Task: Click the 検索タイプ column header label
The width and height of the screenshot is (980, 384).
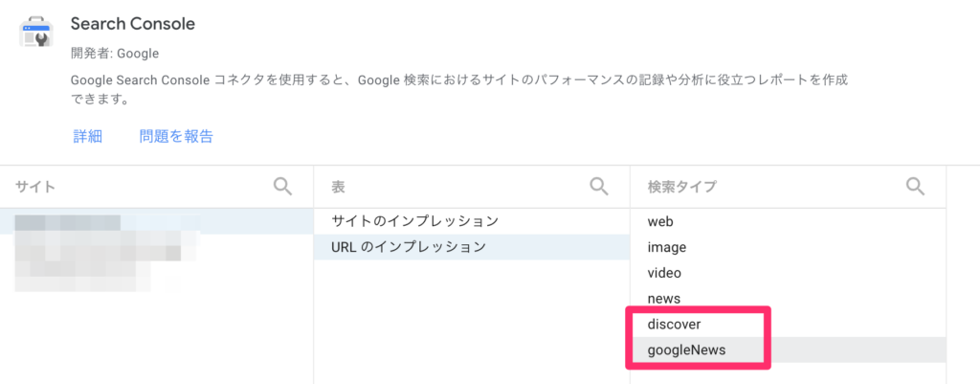Action: (x=681, y=187)
